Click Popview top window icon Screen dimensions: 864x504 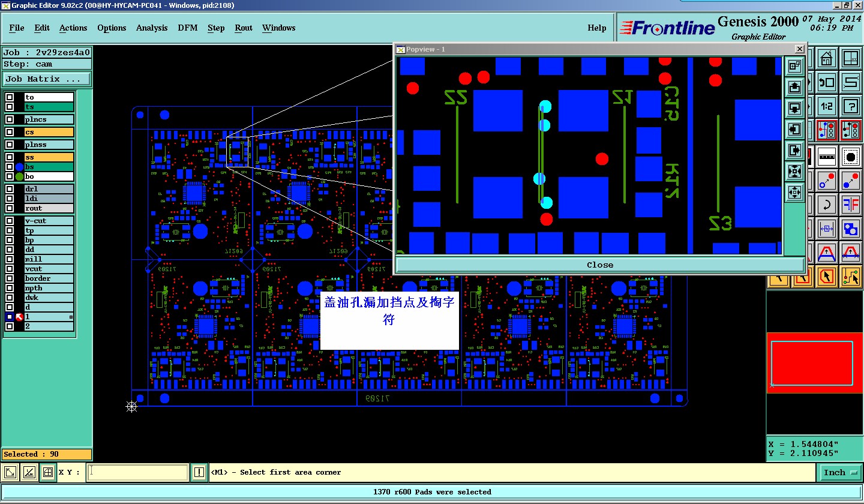coord(794,65)
